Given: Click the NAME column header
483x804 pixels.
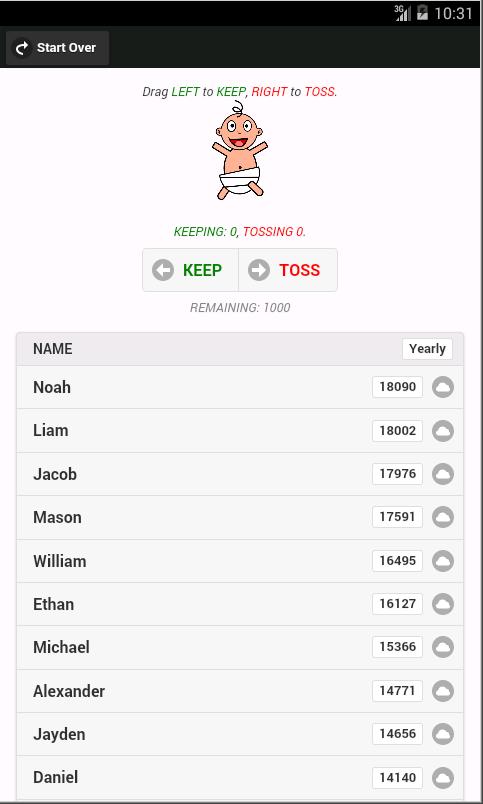Looking at the screenshot, I should click(53, 349).
